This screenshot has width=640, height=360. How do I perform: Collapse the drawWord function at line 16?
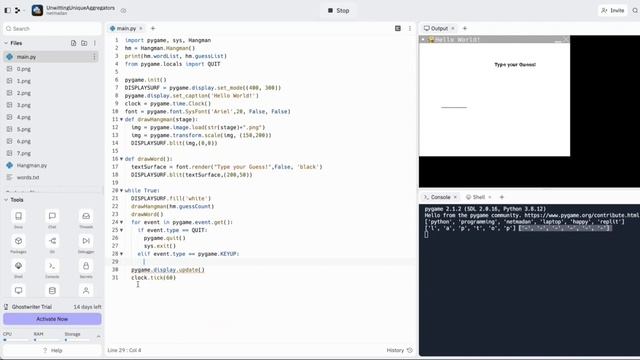click(121, 159)
